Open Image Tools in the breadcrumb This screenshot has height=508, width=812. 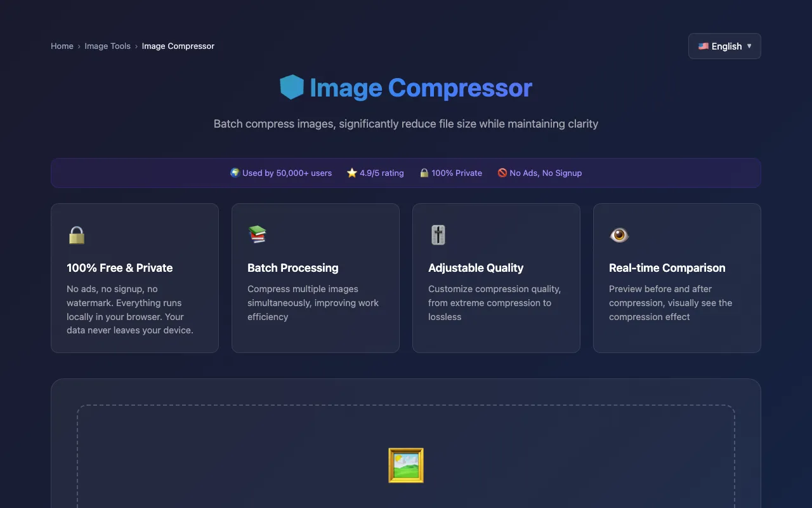108,46
